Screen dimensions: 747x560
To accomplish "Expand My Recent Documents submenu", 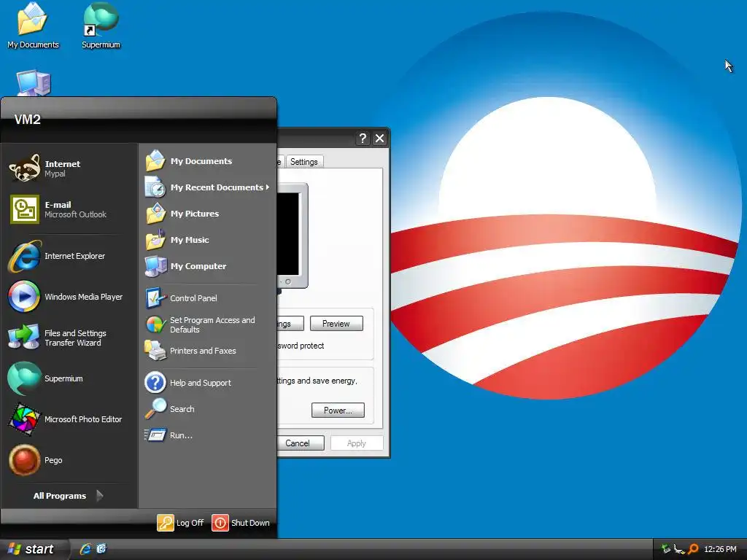I will coord(207,187).
